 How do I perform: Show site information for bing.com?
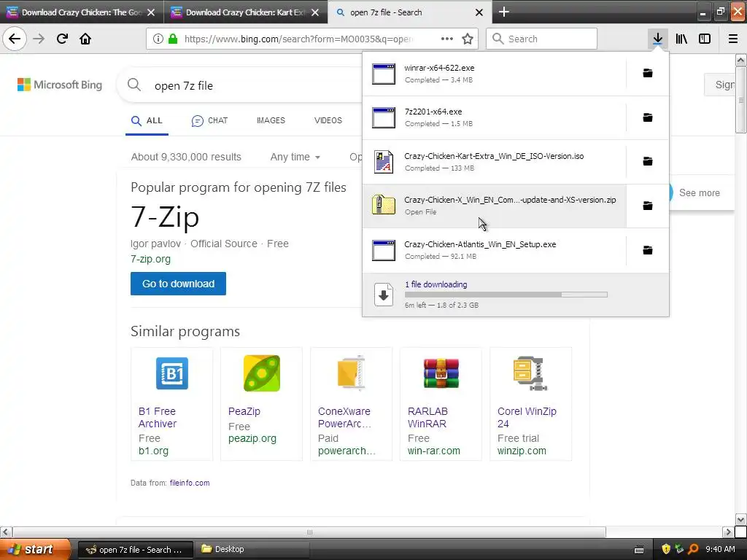coord(158,39)
